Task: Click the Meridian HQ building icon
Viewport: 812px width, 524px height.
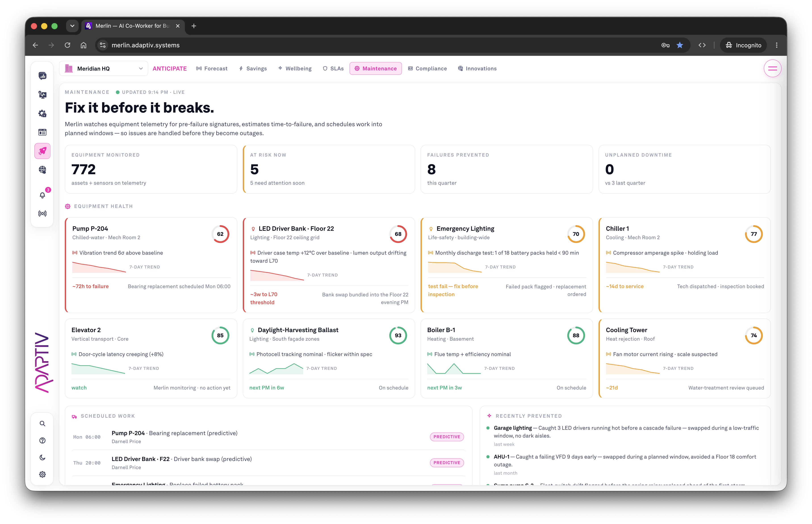Action: click(69, 68)
